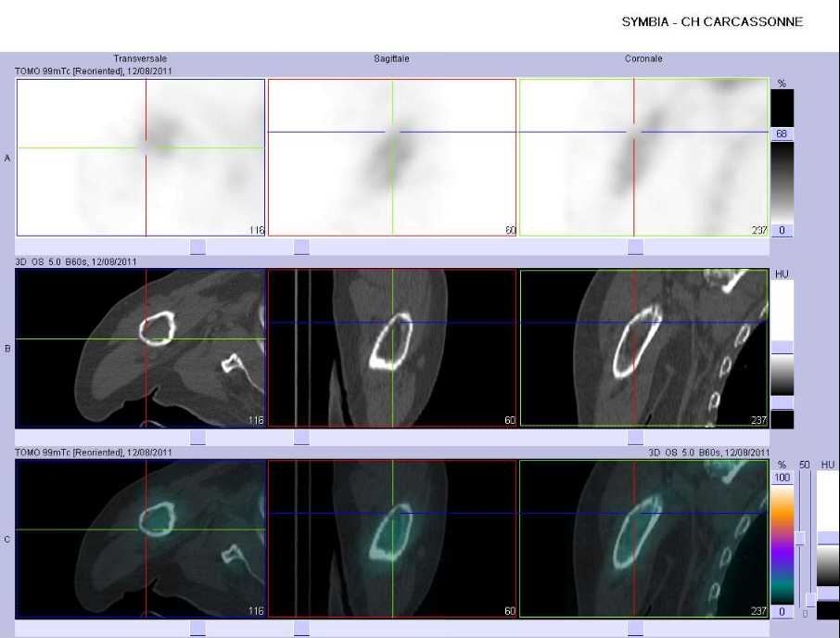Click the SYMBIA - CH CARCASSONNE header text
This screenshot has height=638, width=840.
pyautogui.click(x=712, y=22)
